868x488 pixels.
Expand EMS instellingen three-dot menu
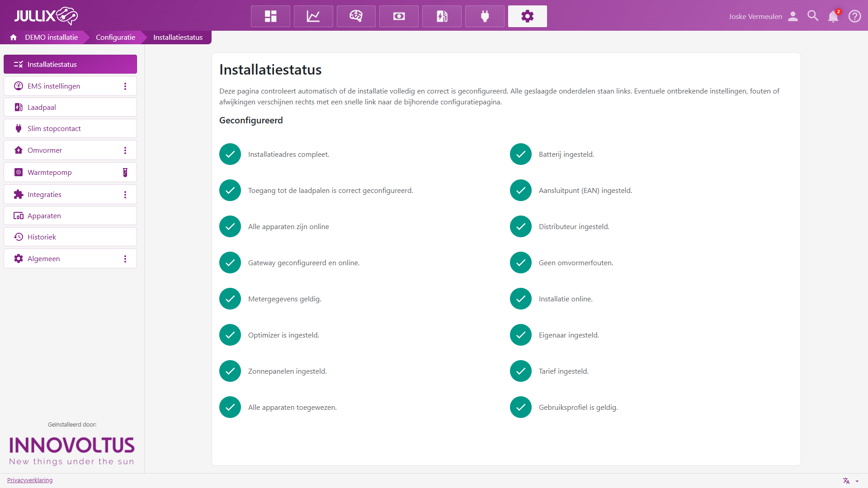coord(125,86)
